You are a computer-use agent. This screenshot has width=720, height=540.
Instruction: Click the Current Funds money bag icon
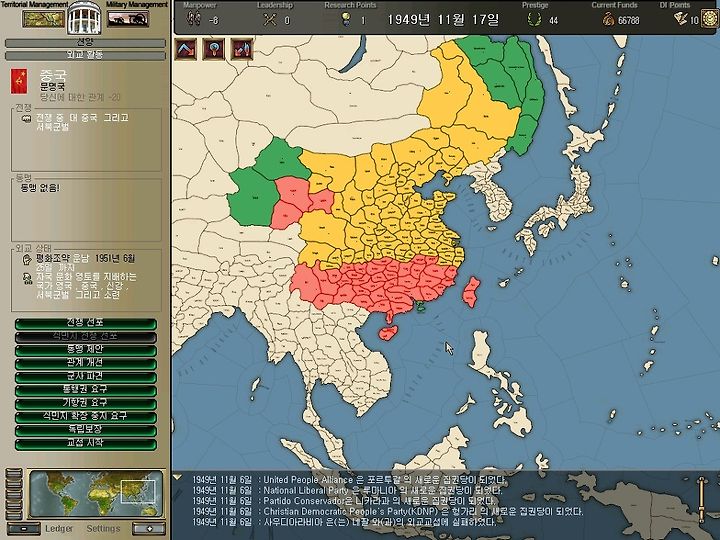click(608, 20)
